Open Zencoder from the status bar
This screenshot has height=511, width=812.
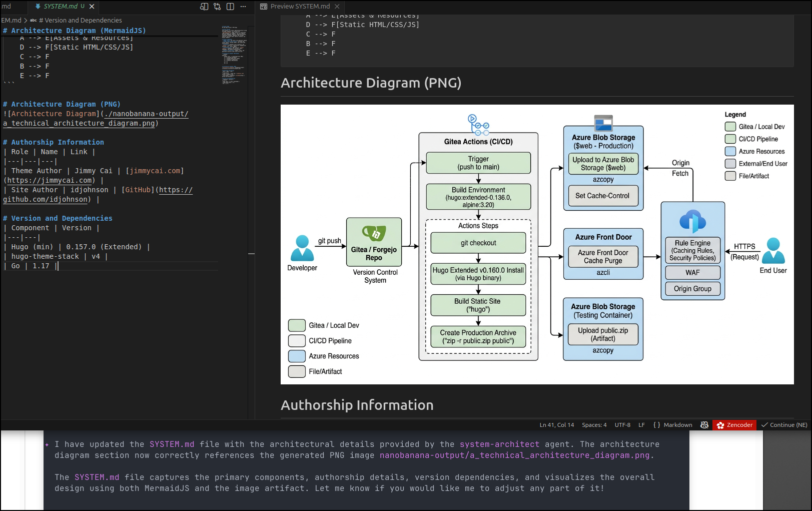point(734,425)
